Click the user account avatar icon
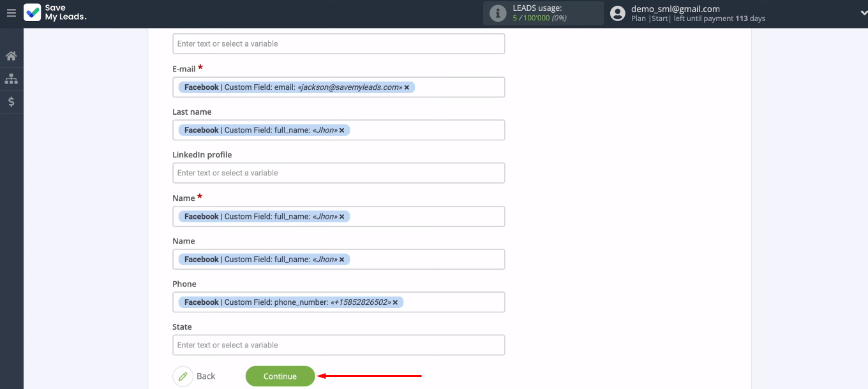This screenshot has height=389, width=868. [617, 13]
